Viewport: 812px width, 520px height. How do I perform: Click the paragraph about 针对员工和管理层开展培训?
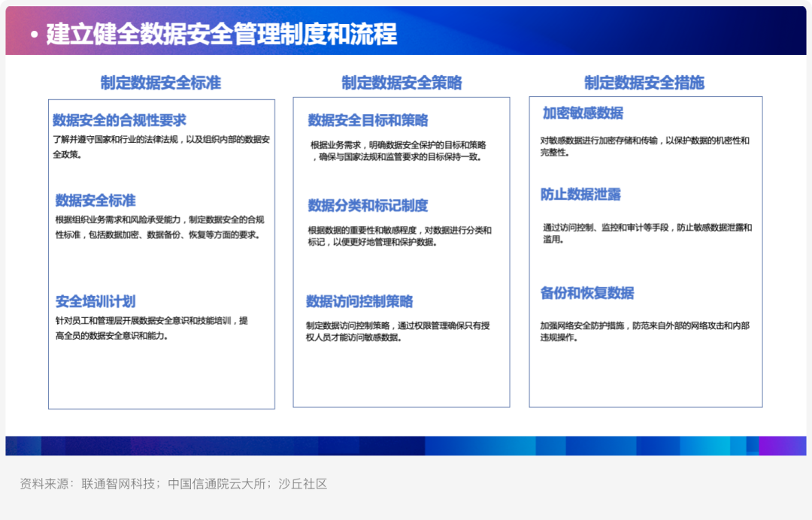point(152,328)
